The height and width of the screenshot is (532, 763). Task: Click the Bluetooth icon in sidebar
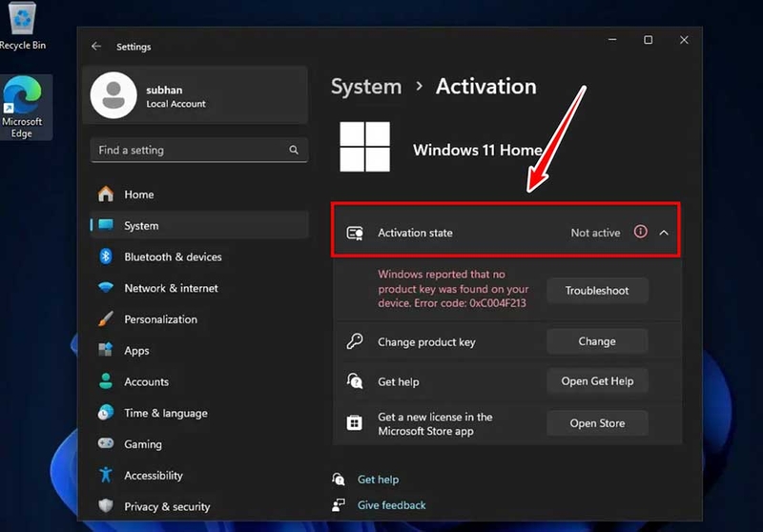point(106,256)
